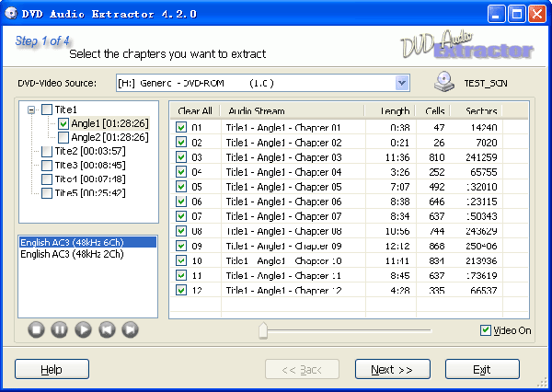Image resolution: width=552 pixels, height=392 pixels.
Task: Click the Angle1 [01:28:26] tree label
Action: click(x=109, y=123)
